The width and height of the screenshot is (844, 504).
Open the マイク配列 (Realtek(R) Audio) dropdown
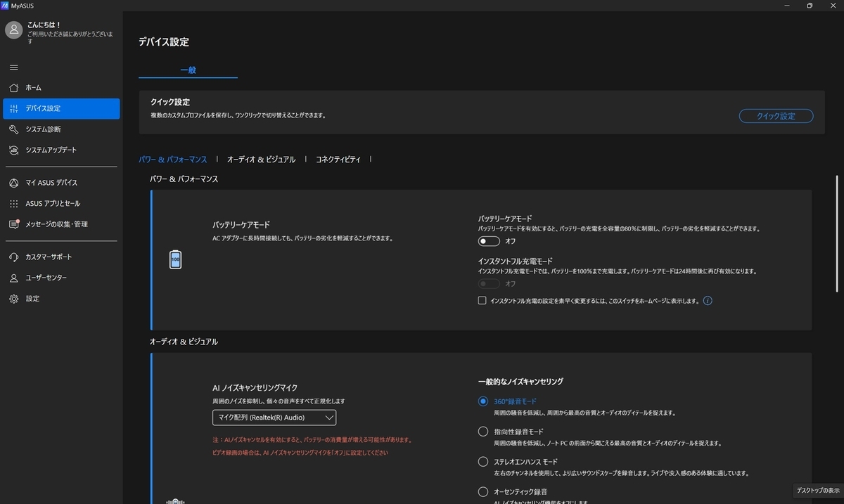[x=274, y=418]
